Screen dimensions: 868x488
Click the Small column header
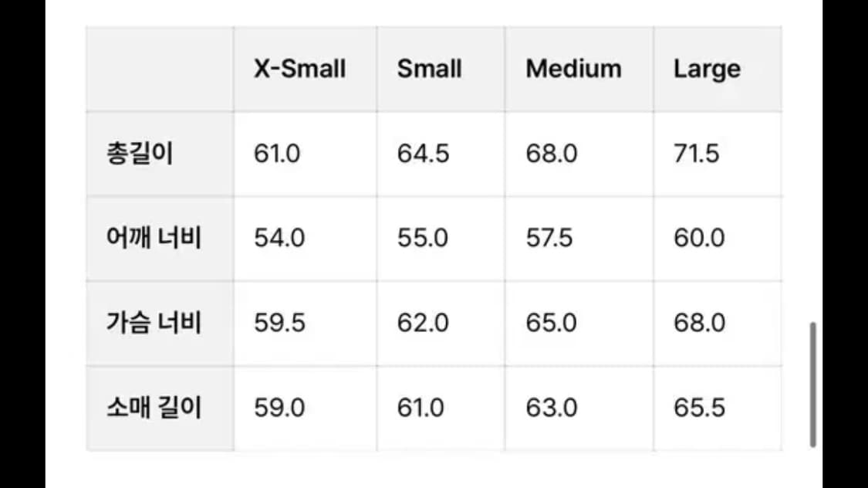point(429,69)
